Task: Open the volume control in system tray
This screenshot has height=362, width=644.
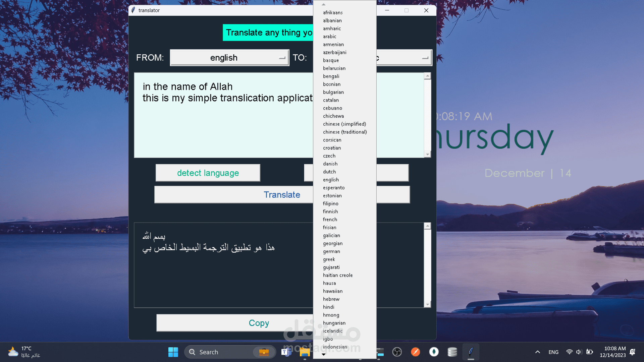Action: pyautogui.click(x=579, y=352)
